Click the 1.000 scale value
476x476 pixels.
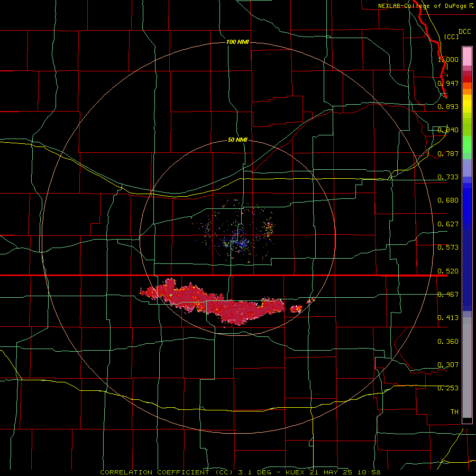point(448,59)
